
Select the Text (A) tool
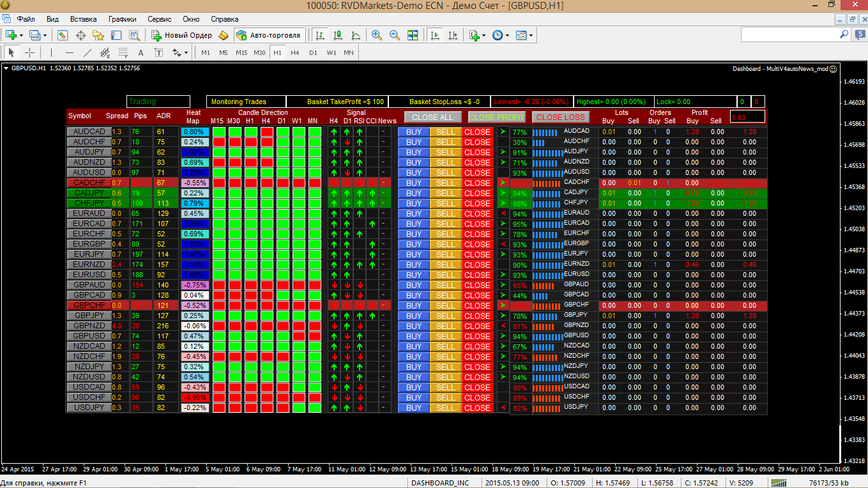[141, 52]
